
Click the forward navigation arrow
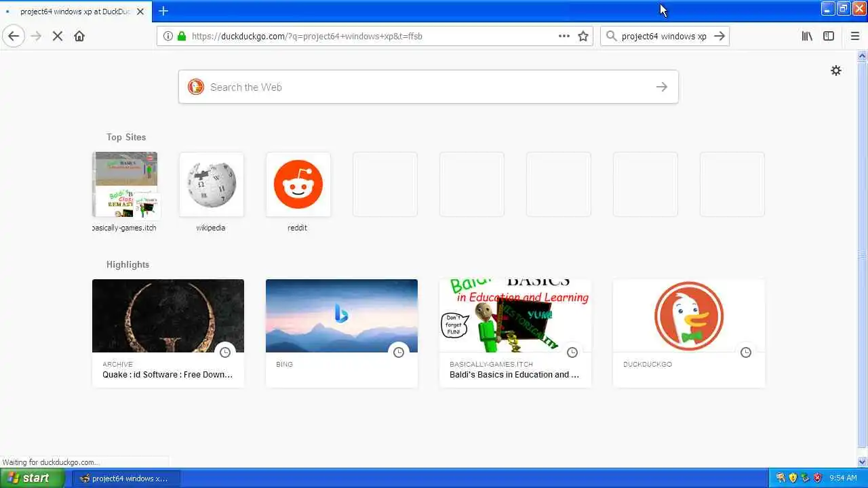36,36
